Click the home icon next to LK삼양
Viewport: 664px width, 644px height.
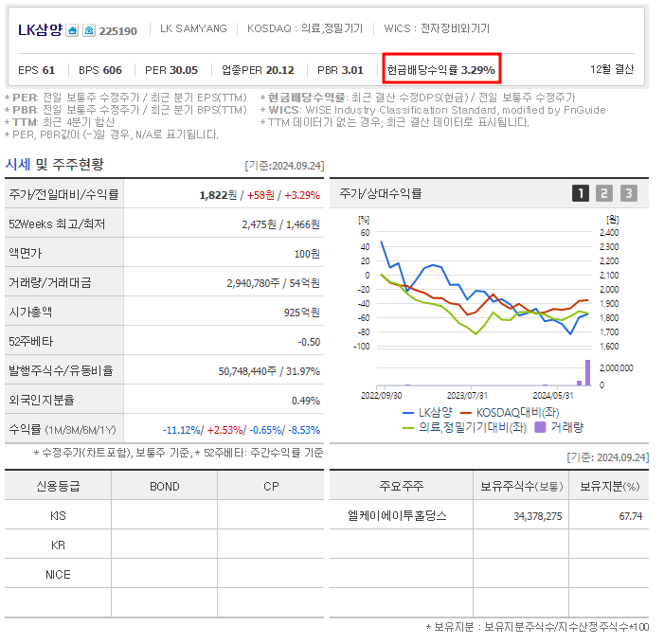point(72,30)
